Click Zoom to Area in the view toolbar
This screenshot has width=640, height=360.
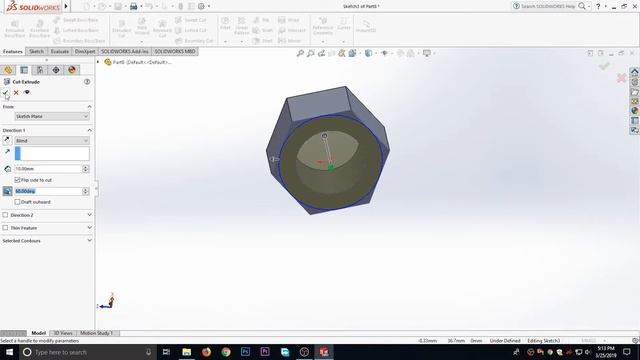pos(311,53)
